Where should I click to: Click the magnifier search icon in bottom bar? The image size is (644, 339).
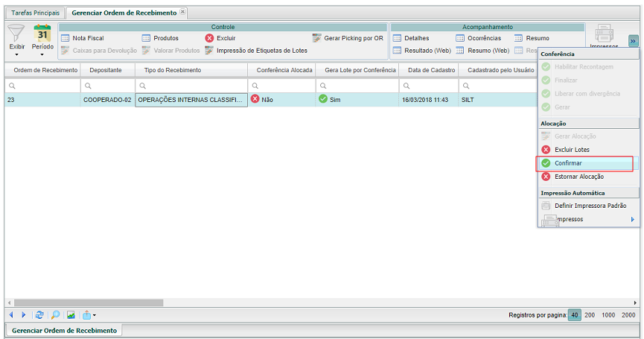pos(55,315)
